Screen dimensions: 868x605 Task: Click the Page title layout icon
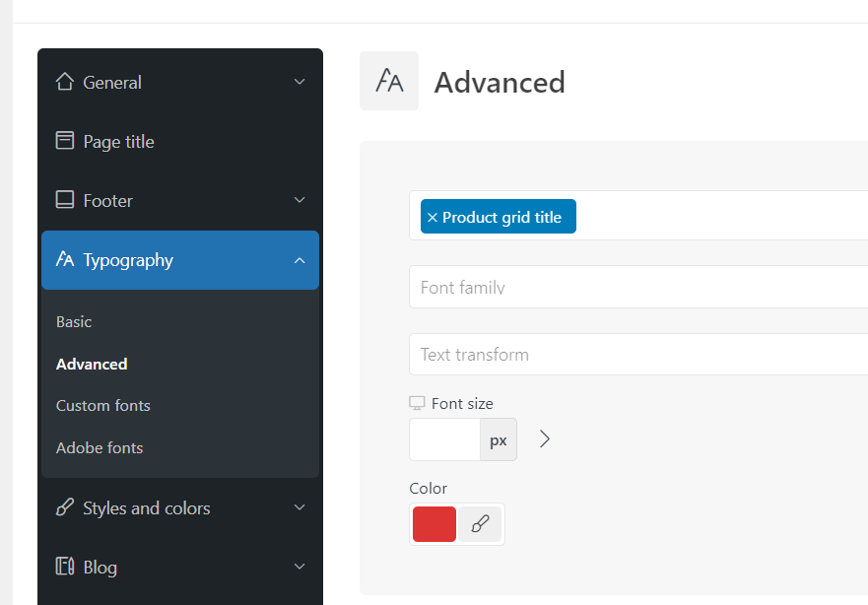65,141
